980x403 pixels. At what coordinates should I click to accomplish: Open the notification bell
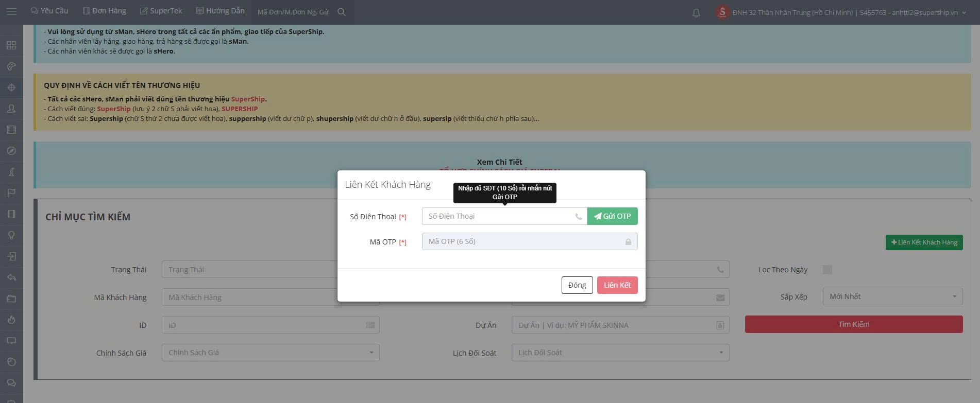tap(696, 13)
